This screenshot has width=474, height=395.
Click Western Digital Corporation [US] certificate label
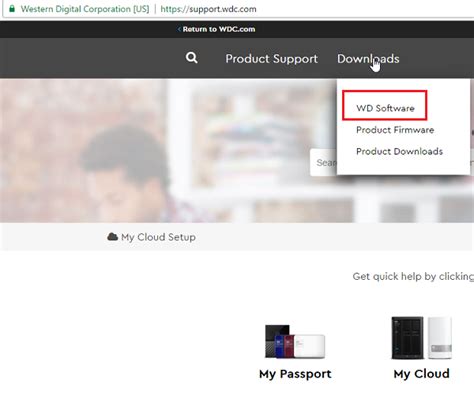pyautogui.click(x=85, y=9)
